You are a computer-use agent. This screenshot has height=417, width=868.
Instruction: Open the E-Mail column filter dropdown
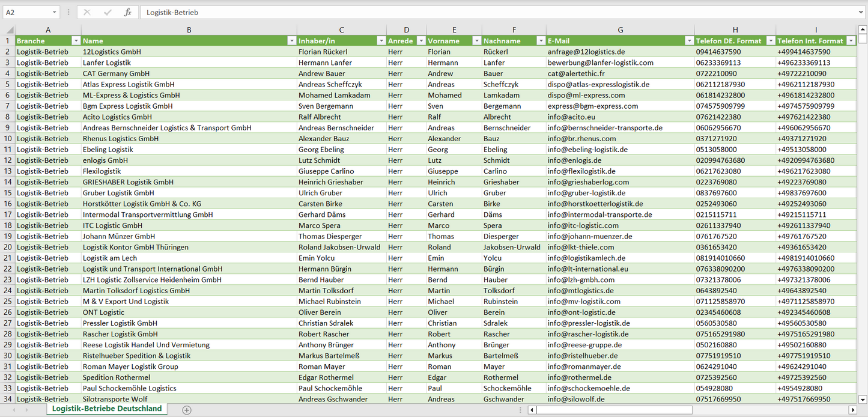pyautogui.click(x=689, y=41)
